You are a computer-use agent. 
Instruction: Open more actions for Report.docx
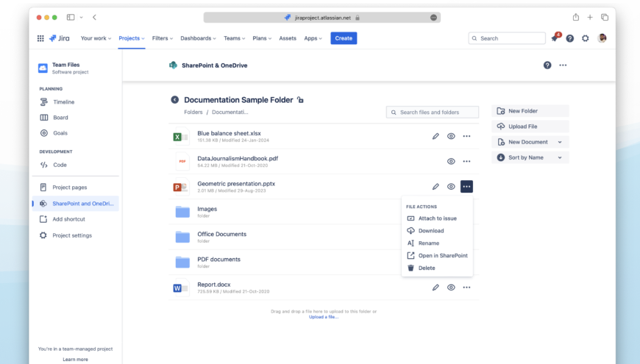466,288
